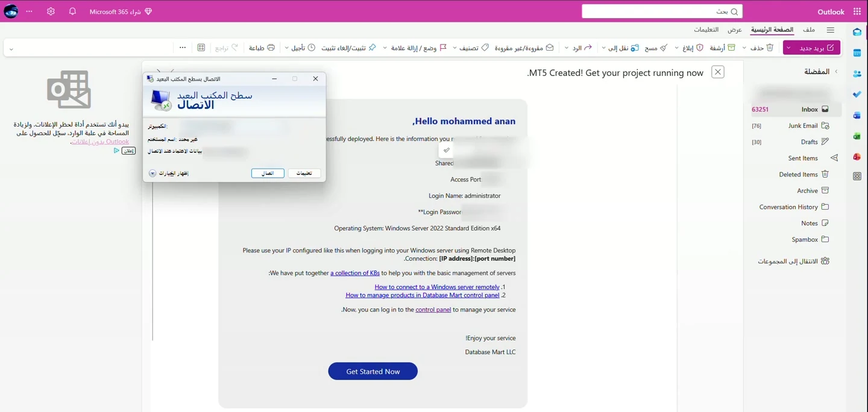Switch to the التعليمات tab
Viewport: 868px width, 412px height.
point(706,30)
